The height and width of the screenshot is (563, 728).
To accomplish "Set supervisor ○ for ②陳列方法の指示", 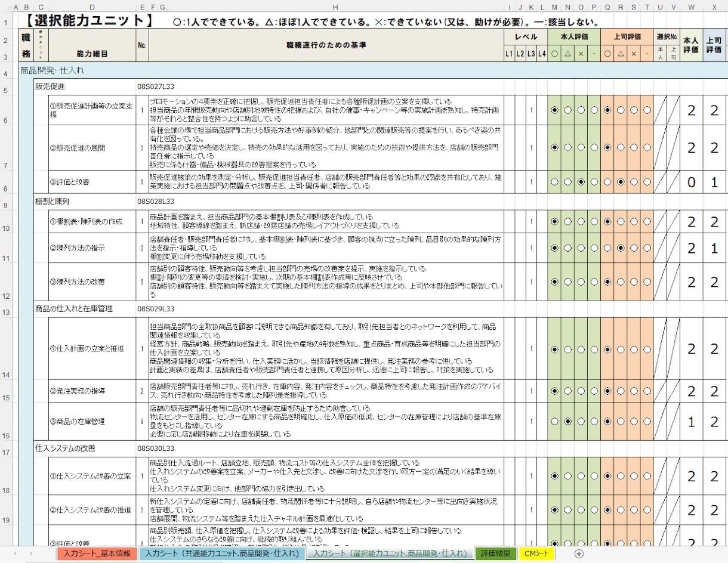I will 607,248.
